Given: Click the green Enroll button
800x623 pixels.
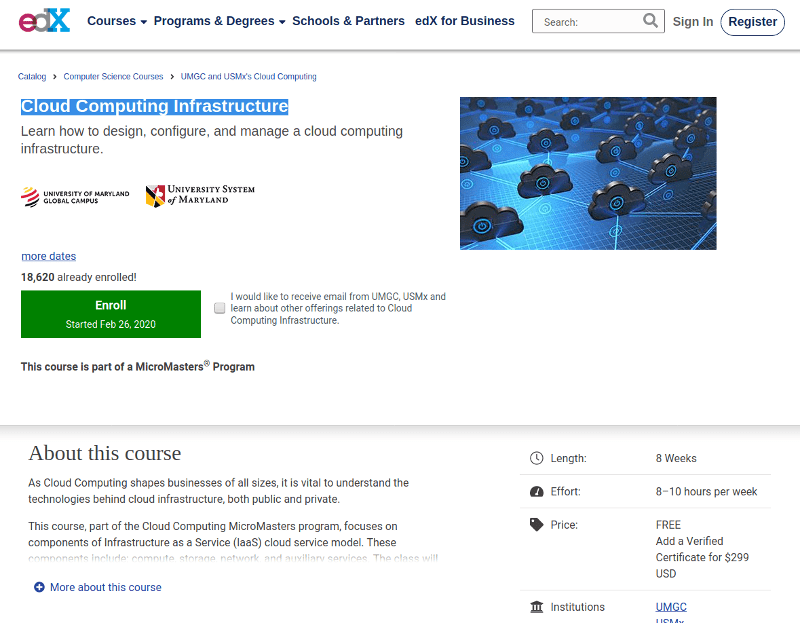Looking at the screenshot, I should [111, 314].
